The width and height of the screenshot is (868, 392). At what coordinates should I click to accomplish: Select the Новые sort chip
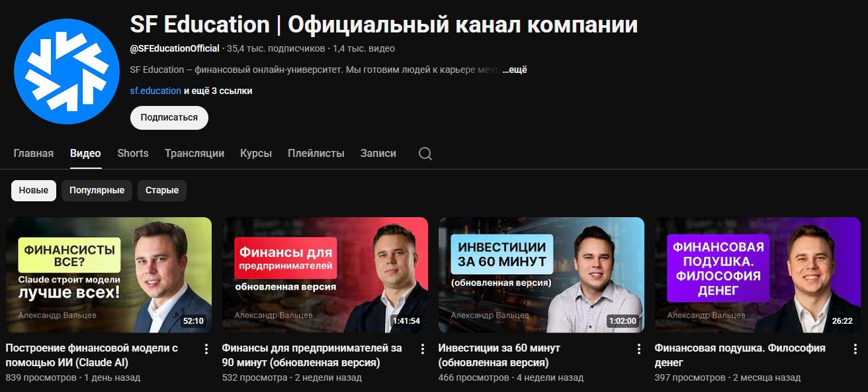[x=34, y=191]
